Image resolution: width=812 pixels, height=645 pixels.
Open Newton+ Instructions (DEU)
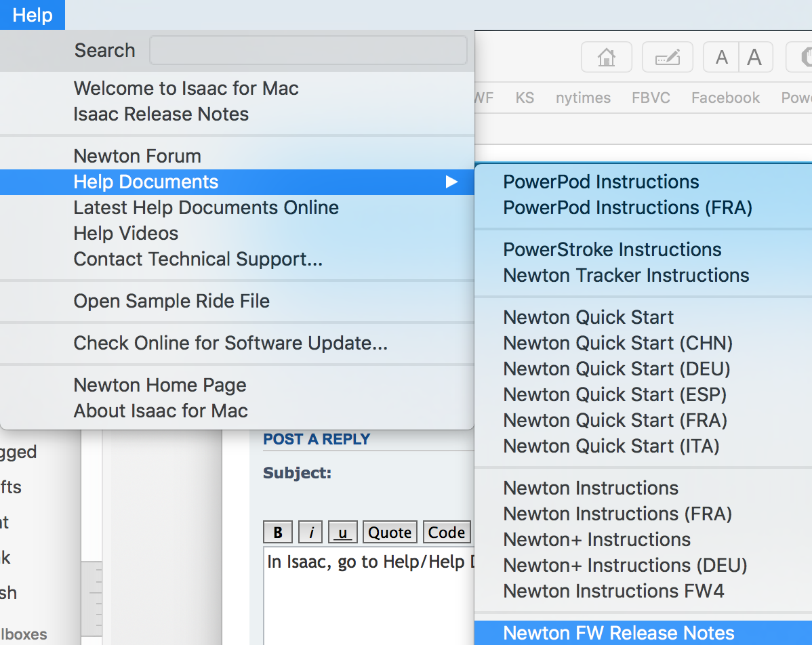[643, 565]
